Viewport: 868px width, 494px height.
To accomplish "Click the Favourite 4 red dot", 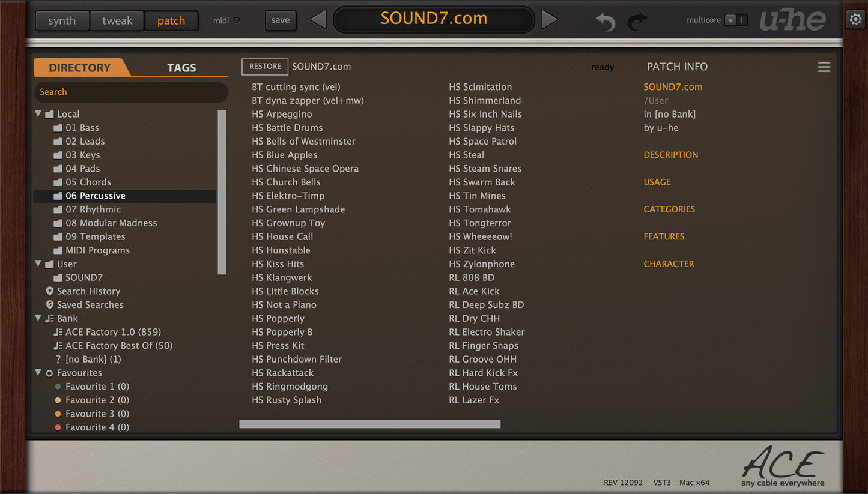I will pos(58,427).
